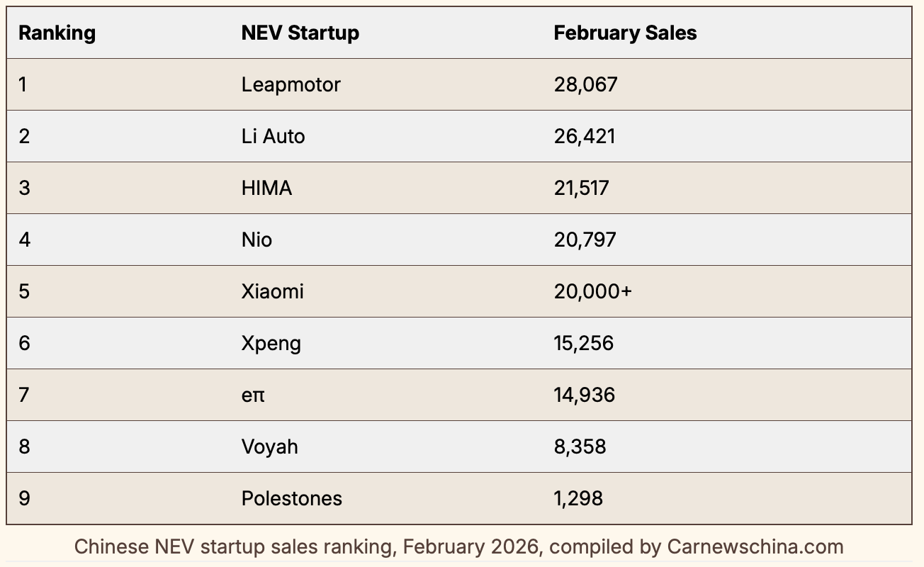Viewport: 924px width, 567px height.
Task: Select the Xpeng cell
Action: (x=271, y=343)
